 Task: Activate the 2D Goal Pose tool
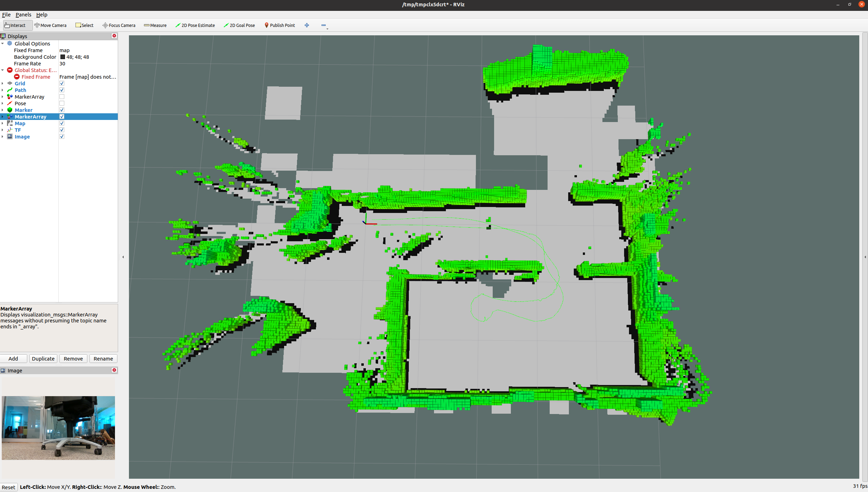pos(239,25)
